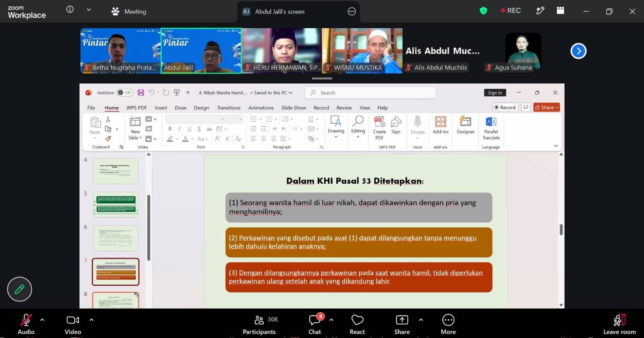
Task: Toggle Underline formatting button
Action: click(189, 129)
